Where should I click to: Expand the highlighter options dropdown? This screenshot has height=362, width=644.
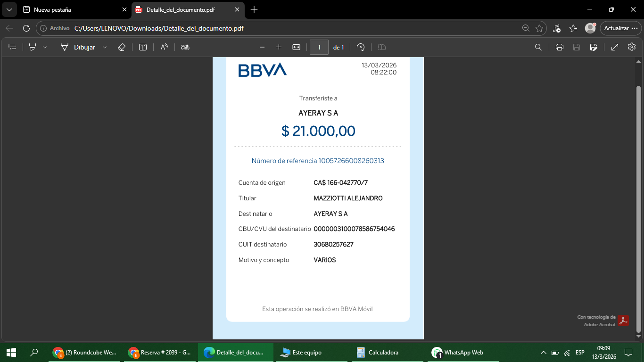(x=45, y=47)
